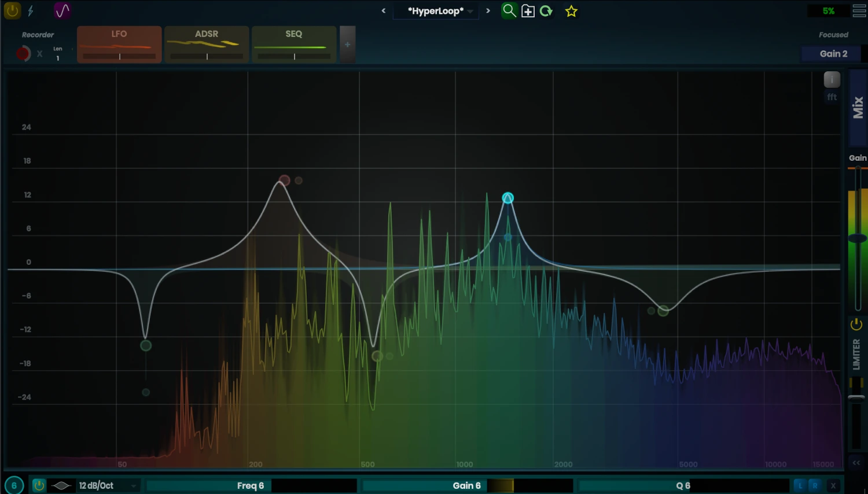Click the lightning bolt icon

(31, 11)
